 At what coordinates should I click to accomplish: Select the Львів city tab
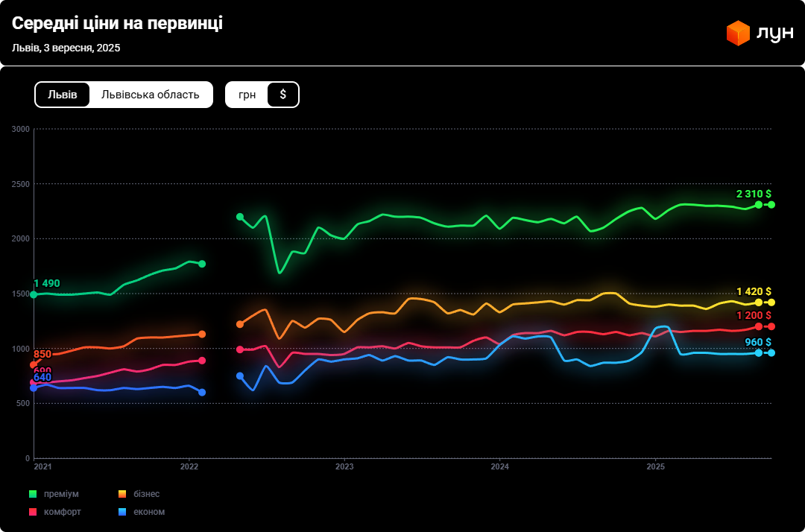[63, 95]
